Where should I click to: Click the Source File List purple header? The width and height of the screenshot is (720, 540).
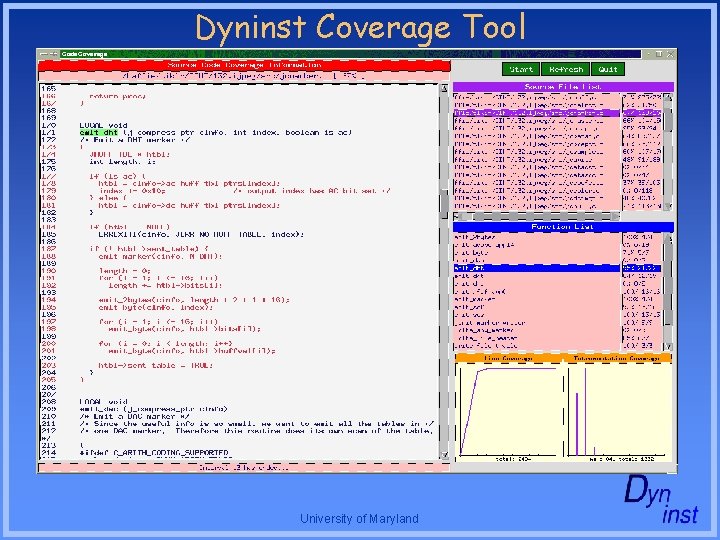click(x=563, y=87)
